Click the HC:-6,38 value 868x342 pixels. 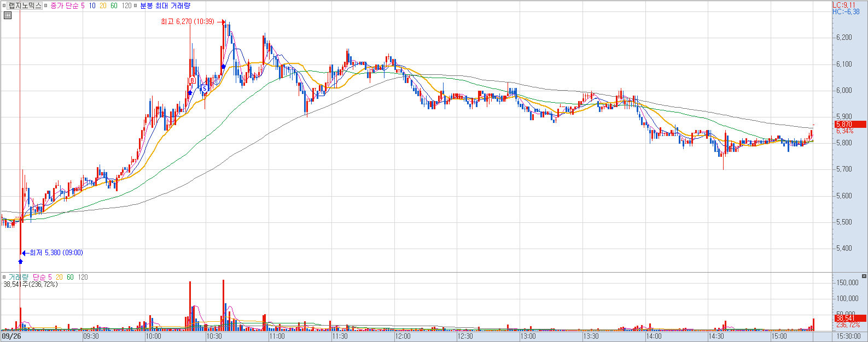846,11
